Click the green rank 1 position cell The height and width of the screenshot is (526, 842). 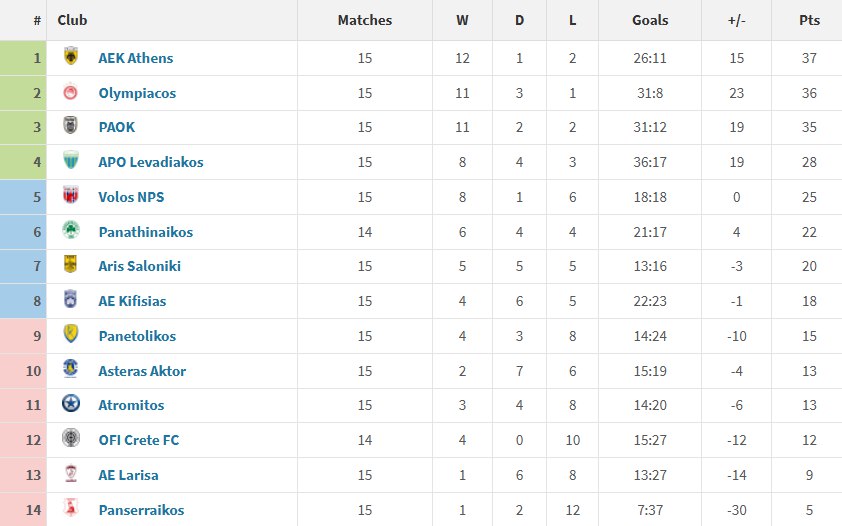[x=23, y=58]
